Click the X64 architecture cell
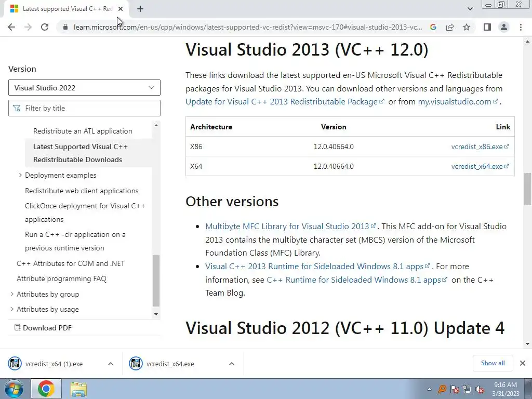 [196, 166]
